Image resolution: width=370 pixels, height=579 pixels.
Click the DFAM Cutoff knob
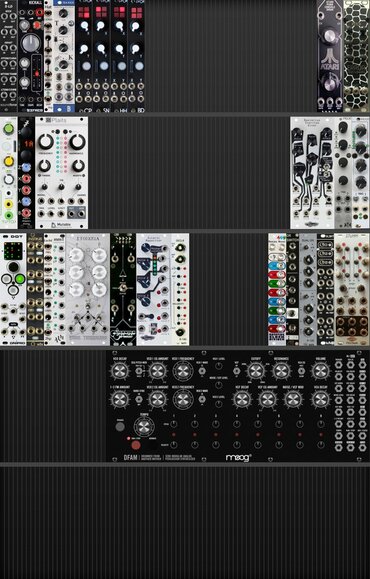256,371
